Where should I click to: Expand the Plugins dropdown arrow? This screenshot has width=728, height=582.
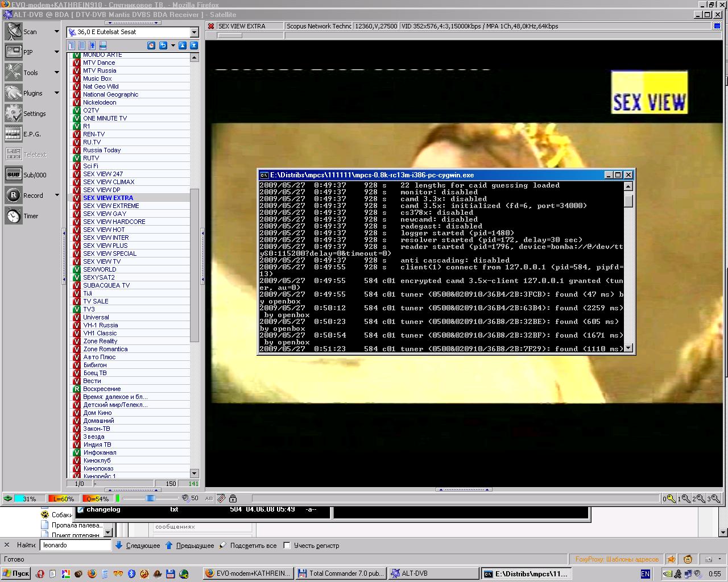coord(56,93)
